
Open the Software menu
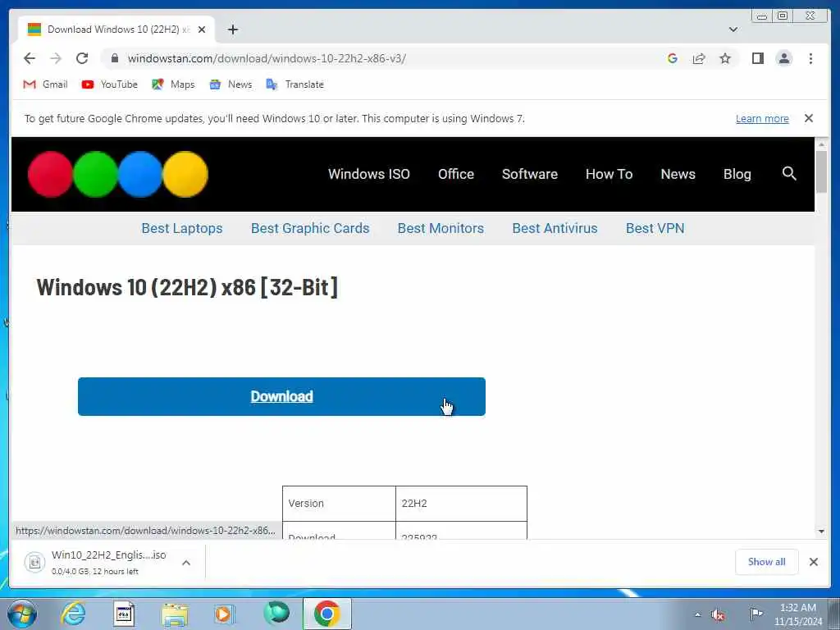529,174
